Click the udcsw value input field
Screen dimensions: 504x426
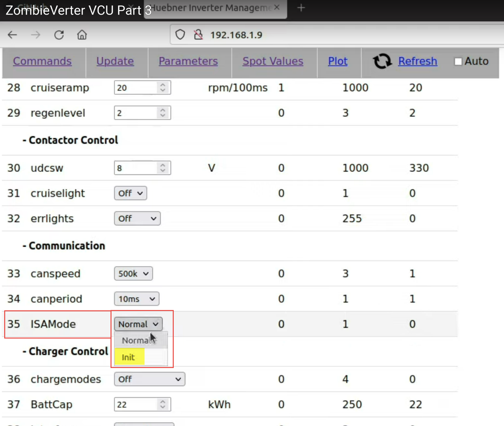pos(135,168)
